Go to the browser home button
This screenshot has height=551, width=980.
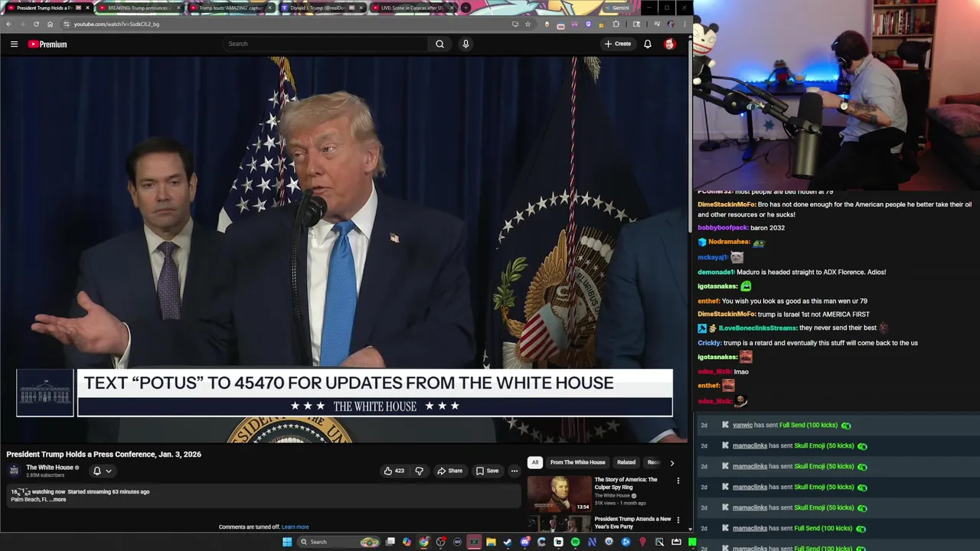pyautogui.click(x=50, y=24)
